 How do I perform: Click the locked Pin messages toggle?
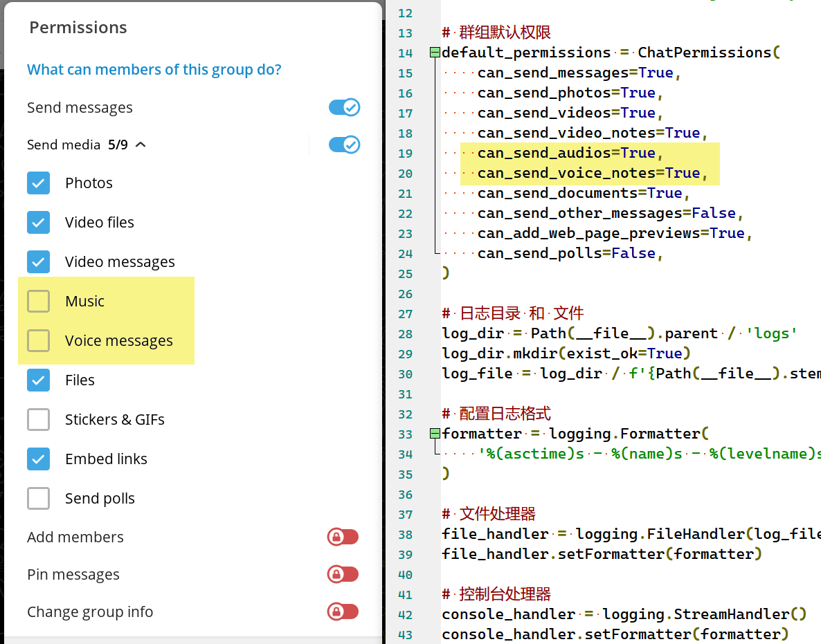(343, 575)
